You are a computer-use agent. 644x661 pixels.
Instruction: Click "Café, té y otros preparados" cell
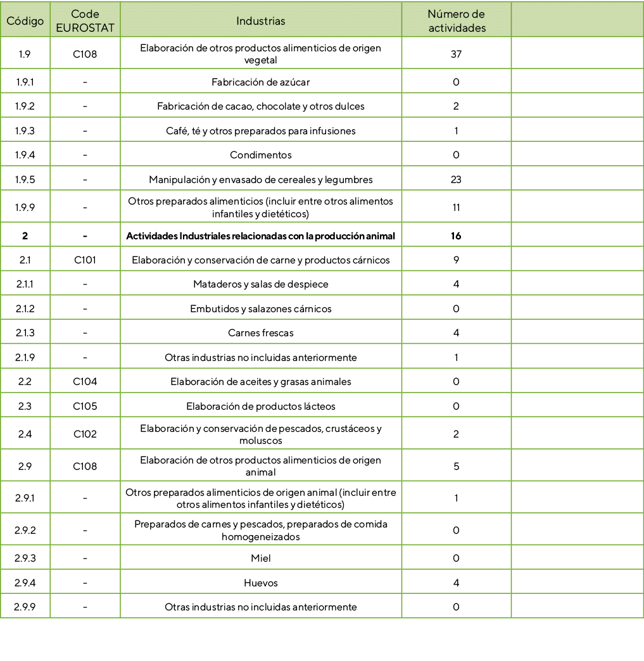pyautogui.click(x=260, y=131)
